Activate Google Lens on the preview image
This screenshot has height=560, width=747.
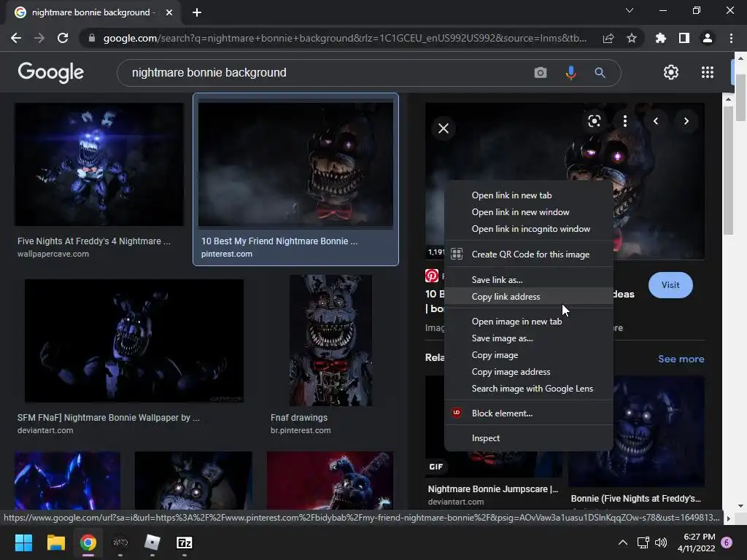point(594,121)
